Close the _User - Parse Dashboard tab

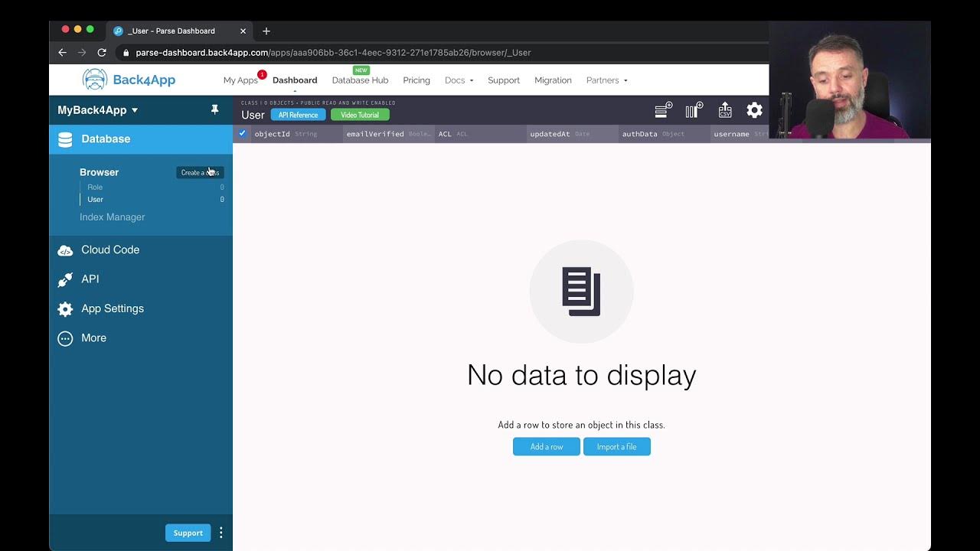pyautogui.click(x=243, y=31)
